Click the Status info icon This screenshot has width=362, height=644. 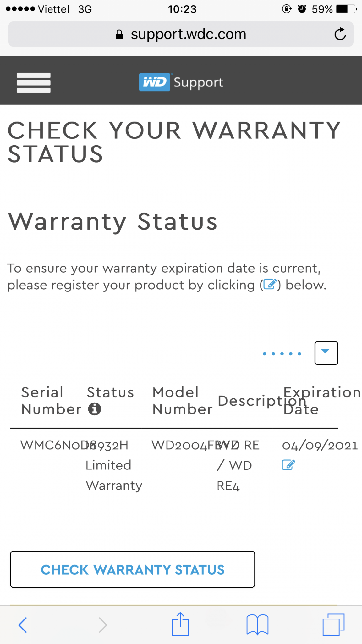95,409
